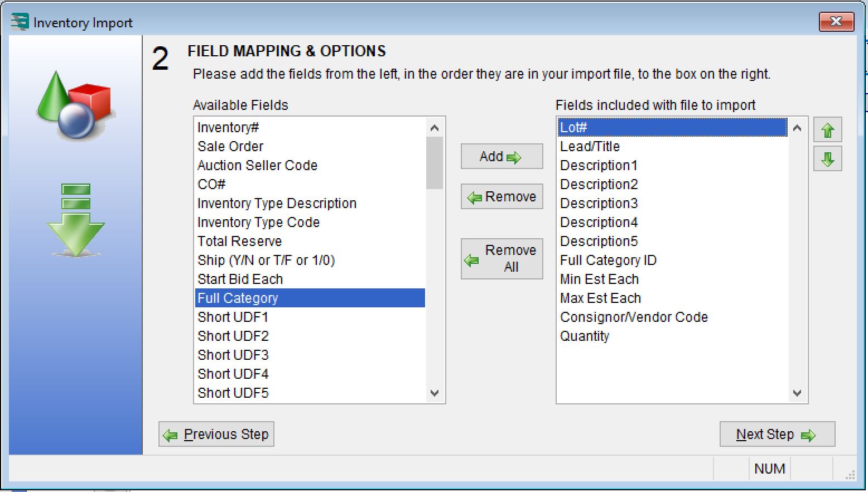Click included fields list scroll-up arrow

point(797,128)
